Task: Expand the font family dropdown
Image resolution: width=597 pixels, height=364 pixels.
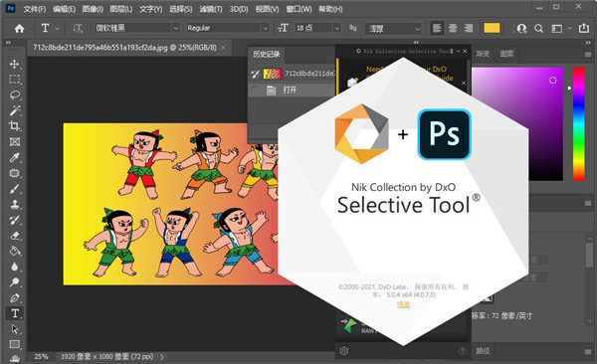Action: pyautogui.click(x=175, y=28)
